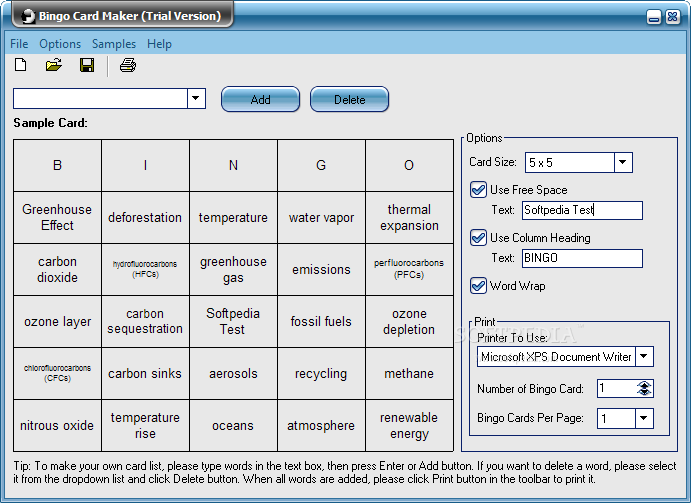
Task: Click the 'atmosphere' card cell
Action: click(321, 425)
